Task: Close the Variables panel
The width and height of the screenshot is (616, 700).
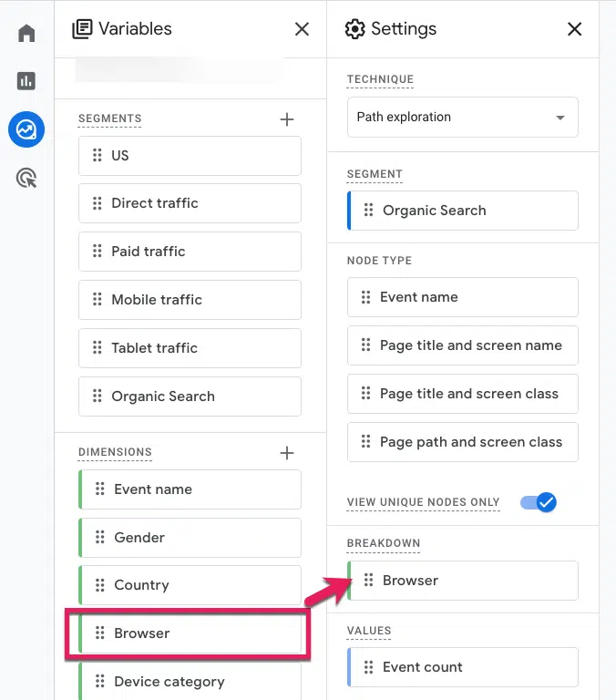Action: pos(303,29)
